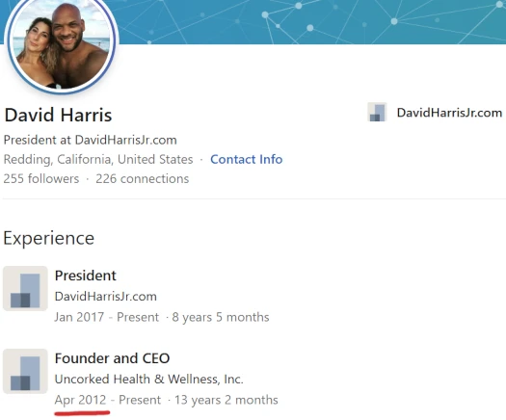Click the Jan 2017 - Present date range

point(106,317)
